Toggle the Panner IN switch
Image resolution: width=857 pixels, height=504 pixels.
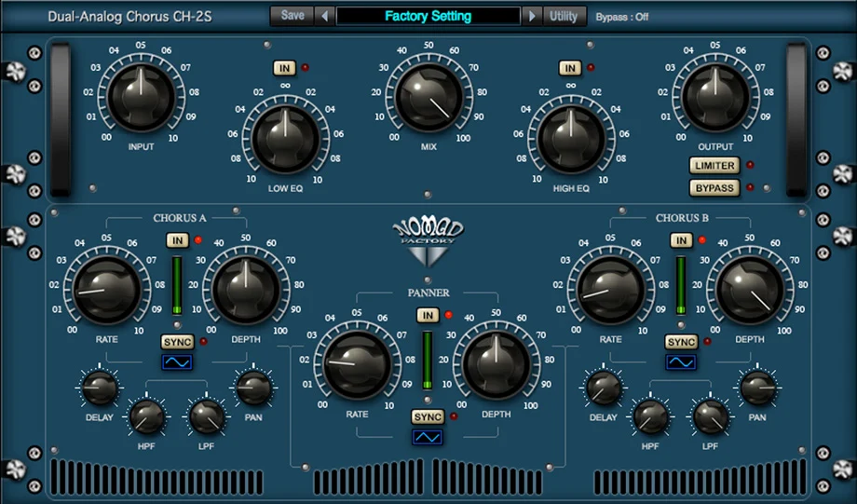click(428, 316)
